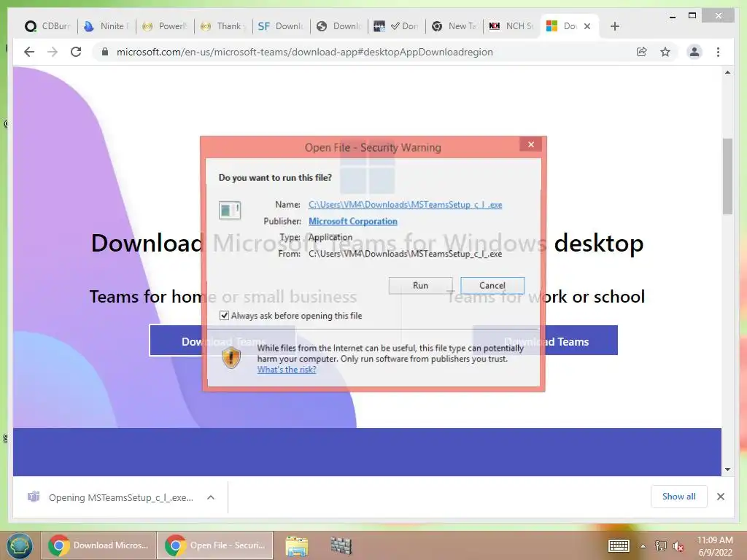Show hidden tray icons arrow

pos(643,546)
